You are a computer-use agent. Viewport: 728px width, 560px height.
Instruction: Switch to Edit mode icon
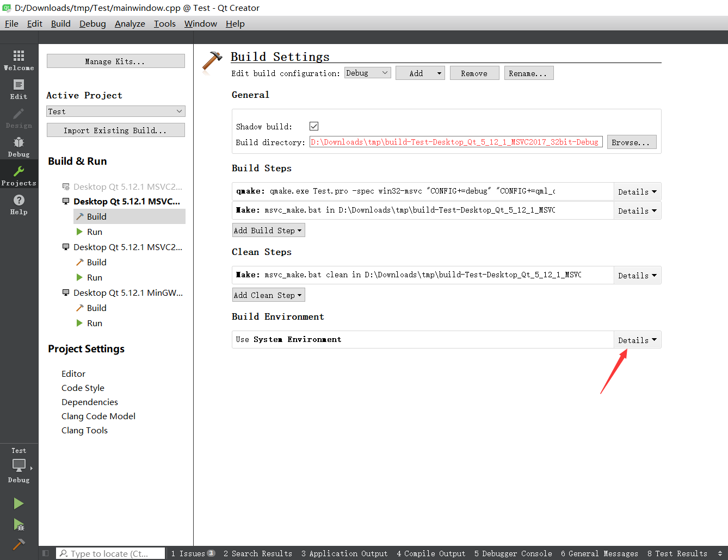[19, 89]
